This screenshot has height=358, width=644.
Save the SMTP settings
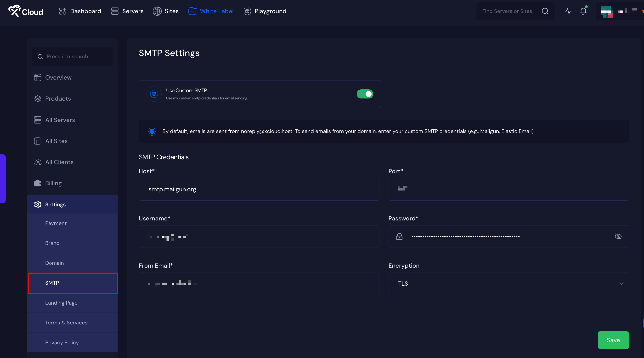pos(613,340)
